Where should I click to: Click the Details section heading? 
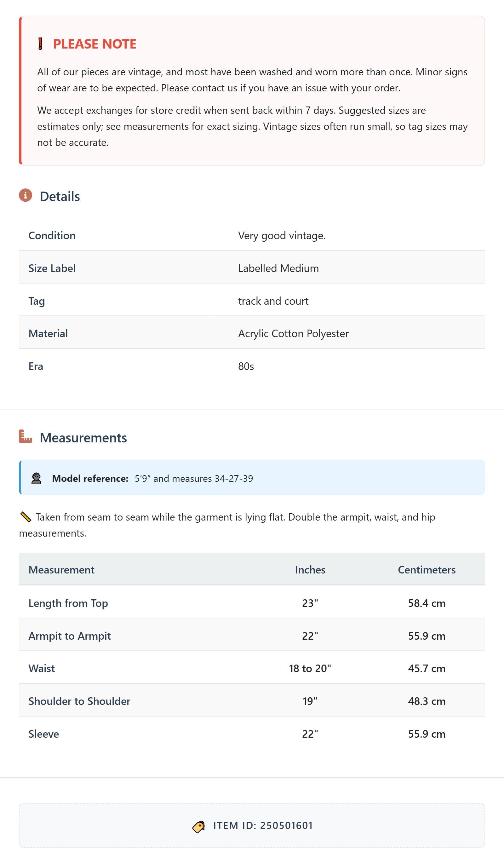(60, 196)
